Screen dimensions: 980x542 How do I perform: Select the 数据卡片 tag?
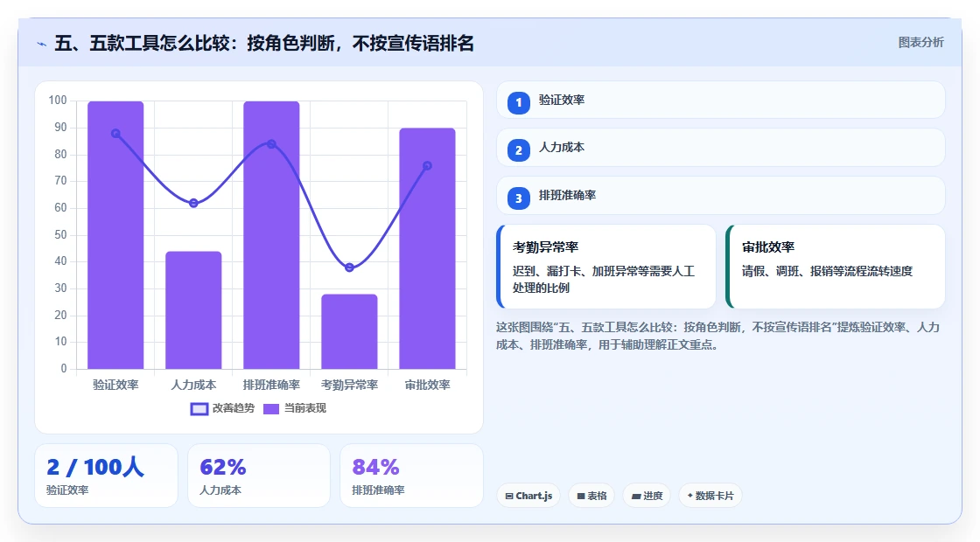(710, 496)
